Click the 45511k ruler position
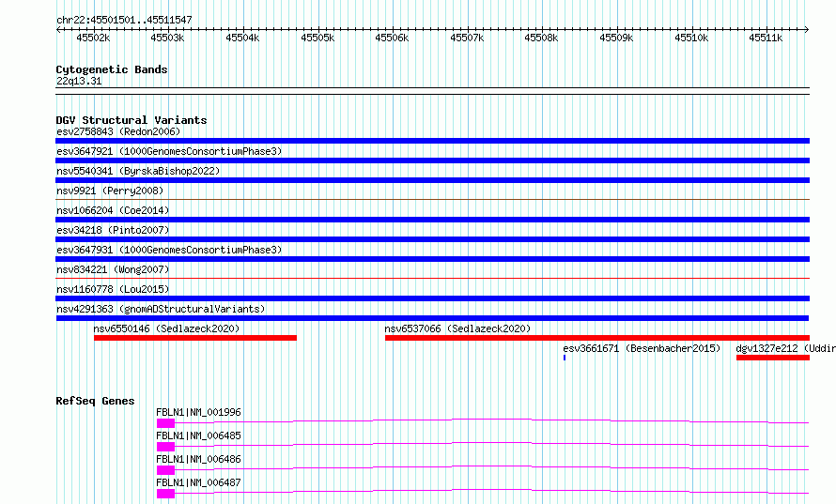 tap(766, 38)
